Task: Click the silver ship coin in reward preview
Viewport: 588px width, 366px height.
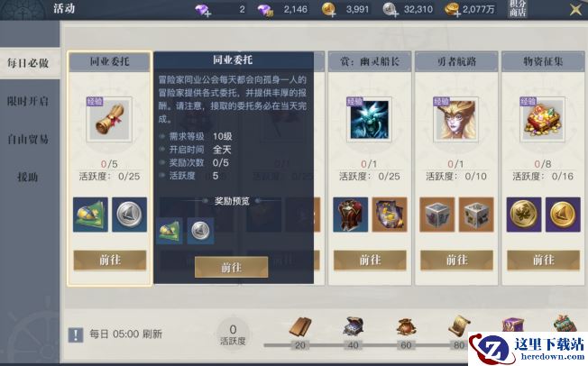Action: [200, 231]
